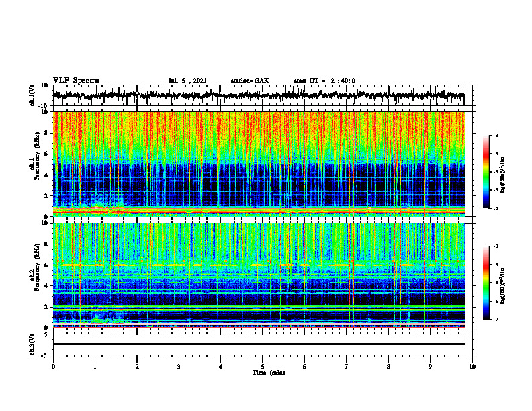Click the ch.1 voltage waveform trace panel
This screenshot has height=411, width=532.
[262, 95]
